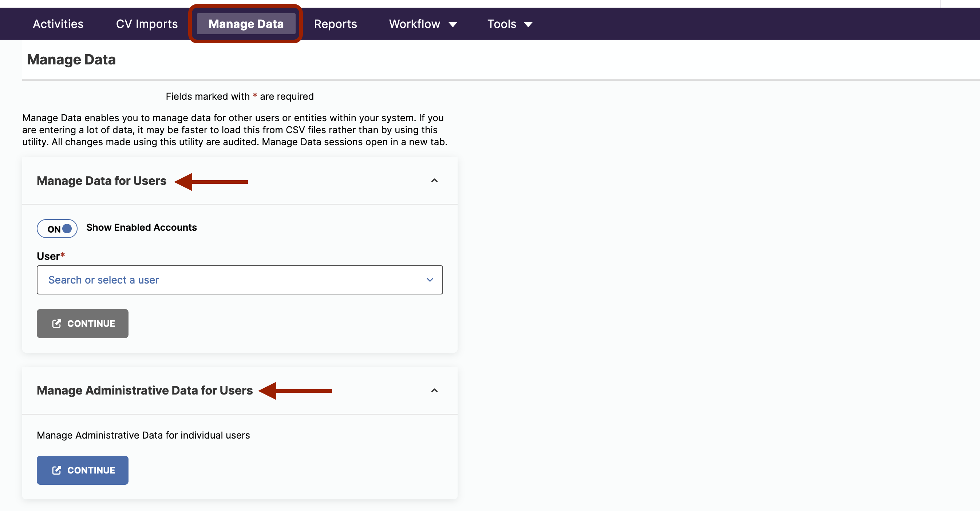Viewport: 980px width, 511px height.
Task: Select the Manage Data tab
Action: coord(246,24)
